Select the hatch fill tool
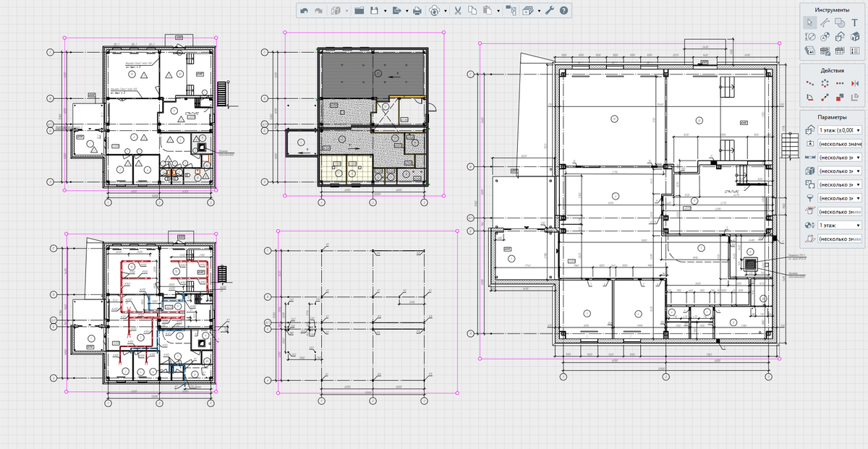Viewport: 868px width, 449px height. coord(839,22)
